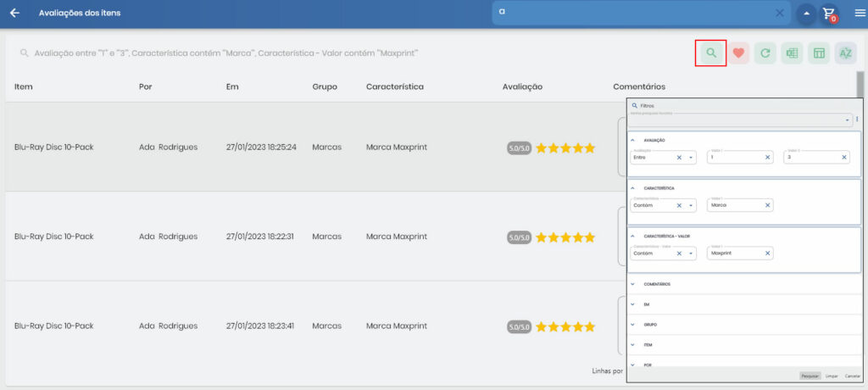This screenshot has width=868, height=390.
Task: Click the Pesquisar button
Action: click(810, 376)
